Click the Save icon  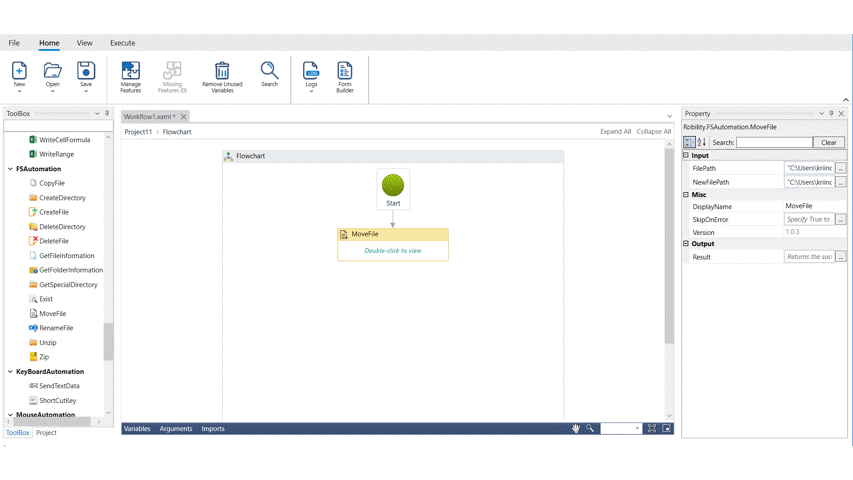coord(86,71)
